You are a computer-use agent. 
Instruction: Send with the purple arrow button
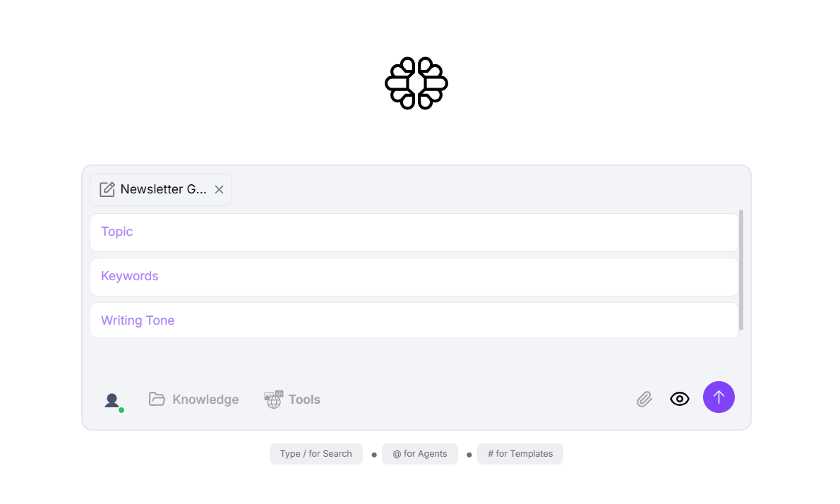pos(719,397)
